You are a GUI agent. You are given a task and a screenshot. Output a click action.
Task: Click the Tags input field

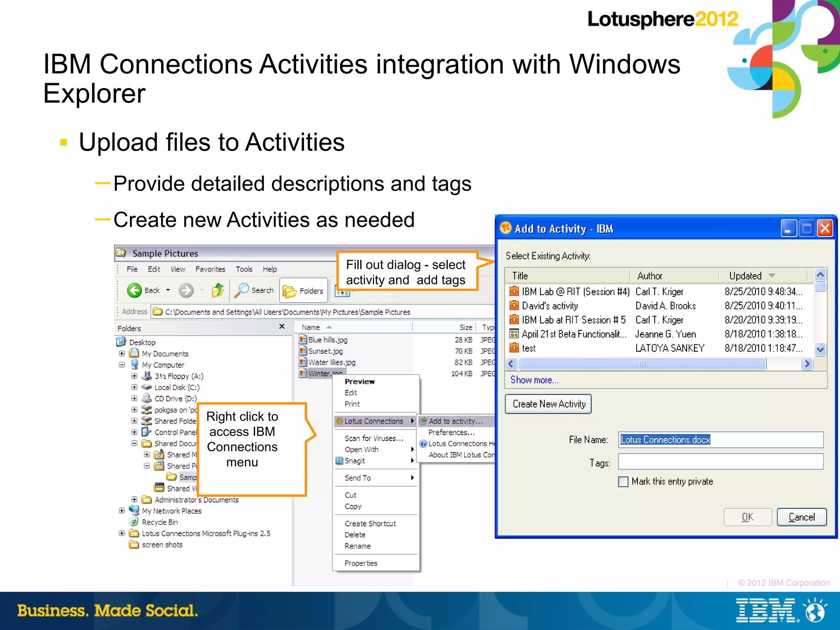[721, 462]
